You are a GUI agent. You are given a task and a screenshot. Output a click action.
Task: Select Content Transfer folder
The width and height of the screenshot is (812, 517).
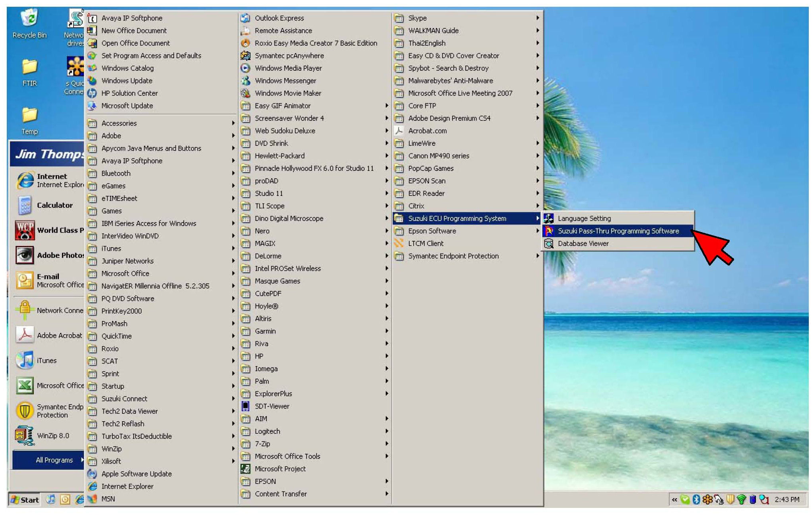[315, 494]
